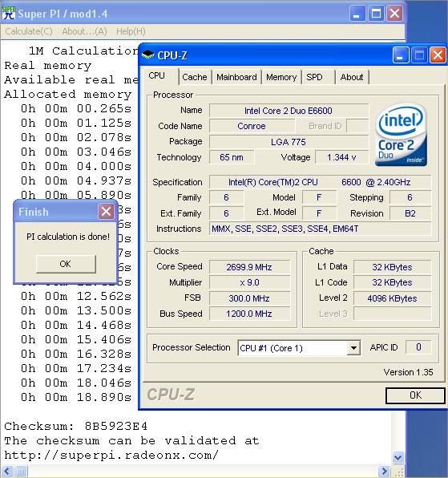Click the Revision value B2
This screenshot has width=448, height=478.
(410, 213)
